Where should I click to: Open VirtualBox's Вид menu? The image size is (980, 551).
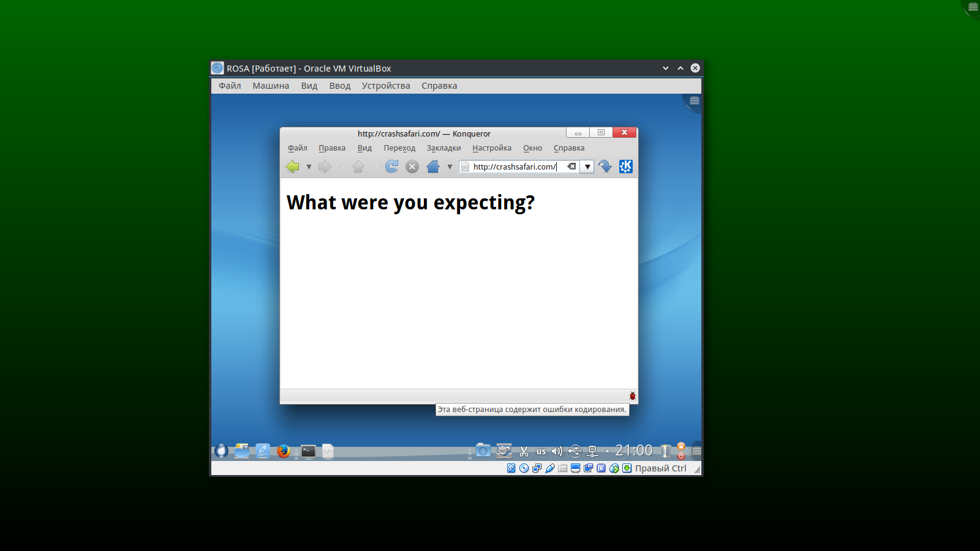pos(309,86)
